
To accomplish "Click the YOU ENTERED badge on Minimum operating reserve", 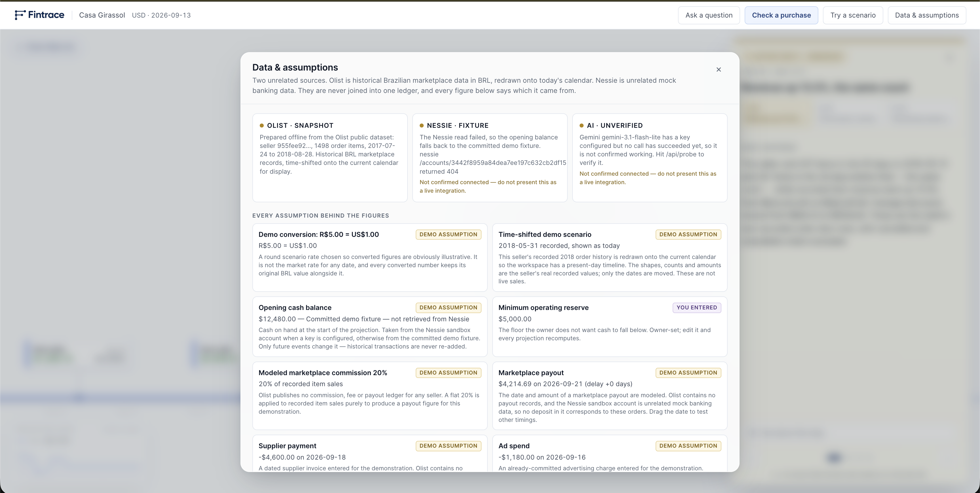I will point(696,307).
